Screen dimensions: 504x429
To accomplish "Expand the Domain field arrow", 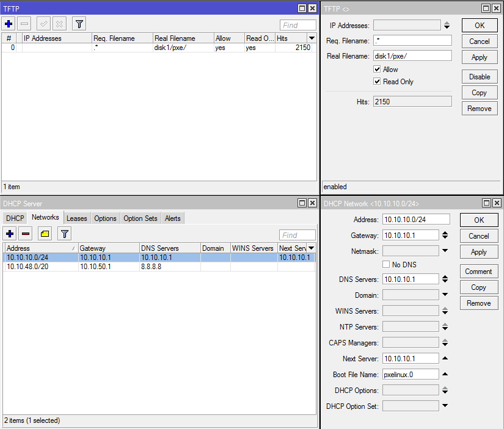I will (445, 295).
